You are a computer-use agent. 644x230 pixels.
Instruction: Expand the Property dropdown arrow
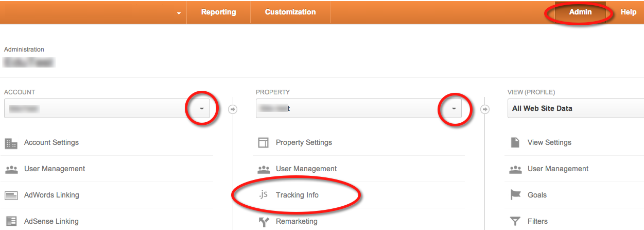pyautogui.click(x=454, y=109)
